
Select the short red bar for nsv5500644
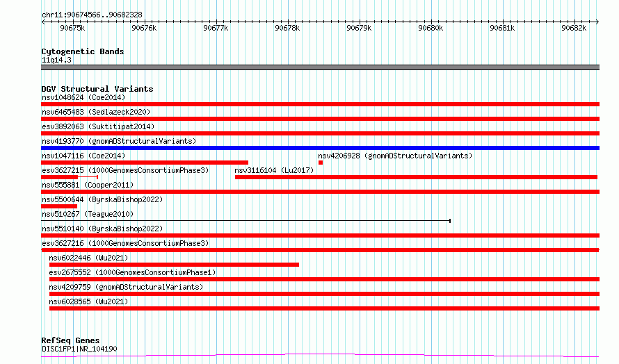coord(59,206)
